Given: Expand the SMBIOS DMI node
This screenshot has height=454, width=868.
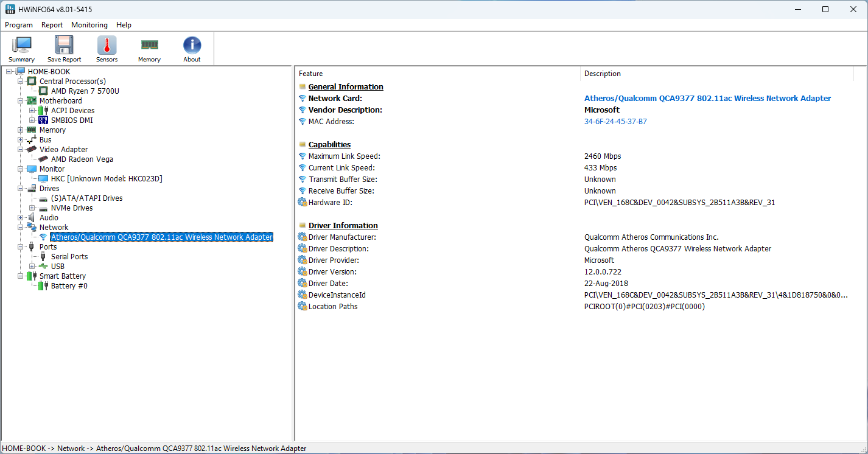Looking at the screenshot, I should [x=32, y=120].
